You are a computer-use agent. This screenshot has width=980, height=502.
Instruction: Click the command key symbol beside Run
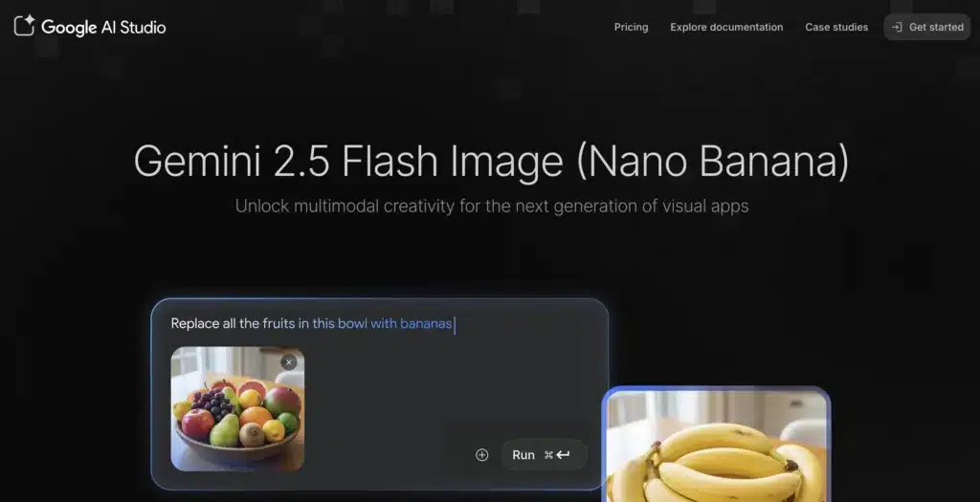click(548, 455)
